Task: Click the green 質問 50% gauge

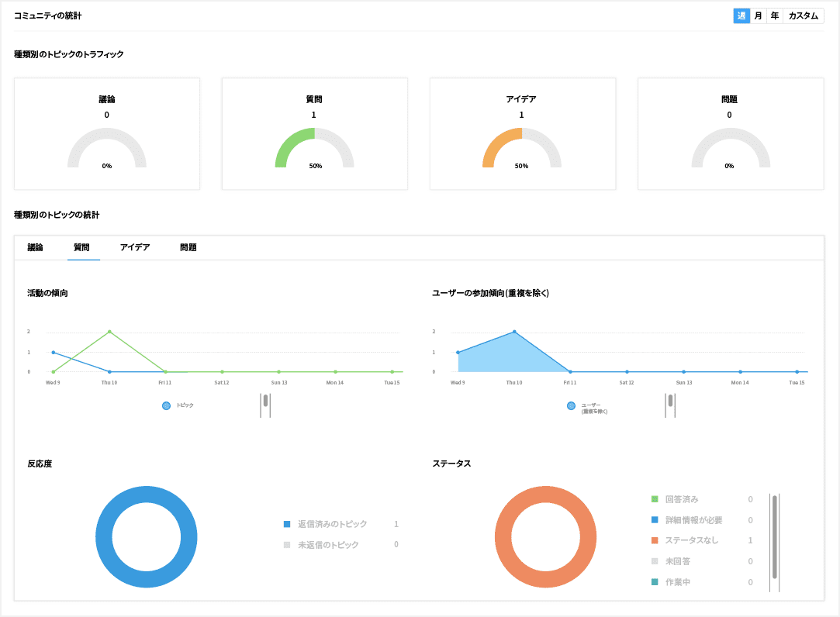Action: pyautogui.click(x=314, y=147)
